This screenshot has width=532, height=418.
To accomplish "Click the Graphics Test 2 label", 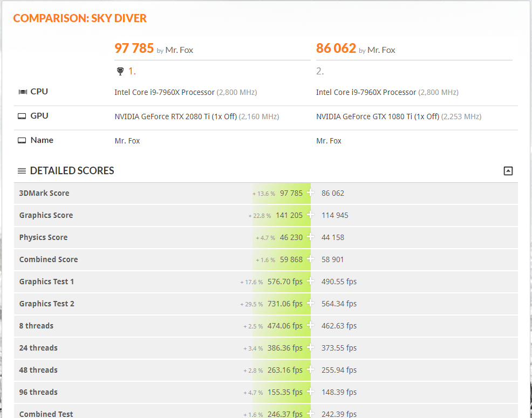I will coord(47,304).
